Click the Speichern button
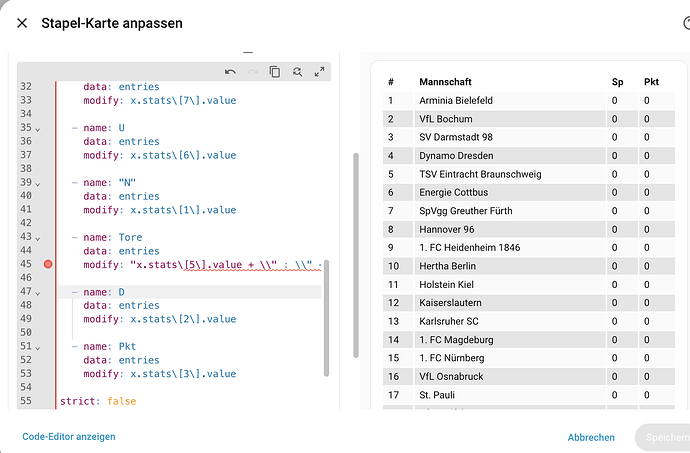Screen dimensions: 690x453 [664, 437]
